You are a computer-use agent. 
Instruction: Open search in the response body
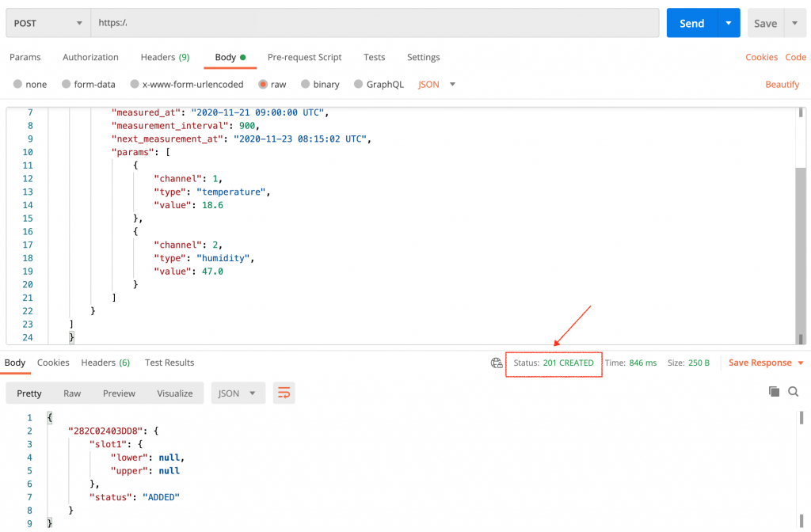794,391
